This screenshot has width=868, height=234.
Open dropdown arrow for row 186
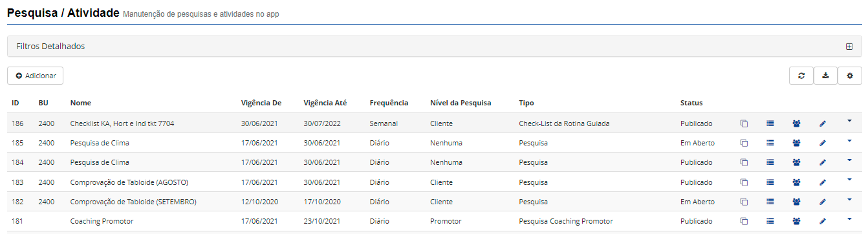849,120
